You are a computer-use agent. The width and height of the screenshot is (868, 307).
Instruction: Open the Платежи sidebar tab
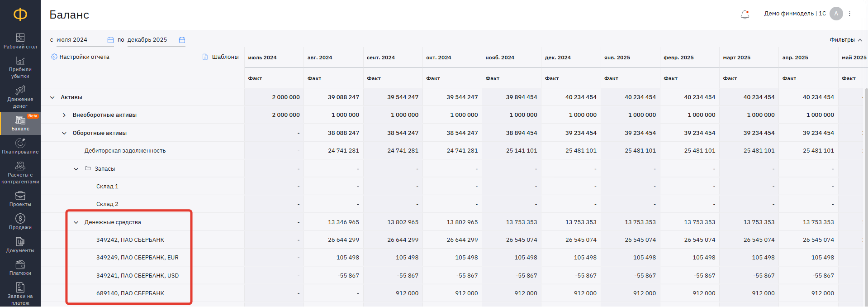click(x=20, y=268)
